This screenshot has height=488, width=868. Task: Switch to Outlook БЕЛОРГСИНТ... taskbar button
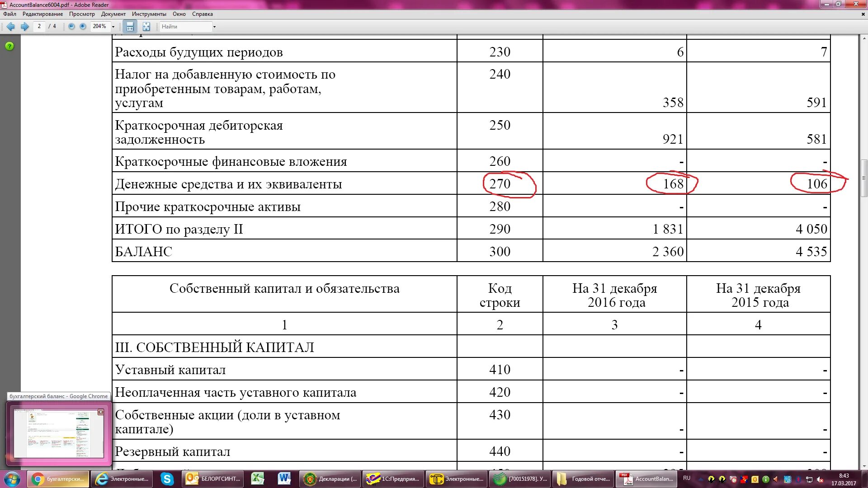coord(213,479)
